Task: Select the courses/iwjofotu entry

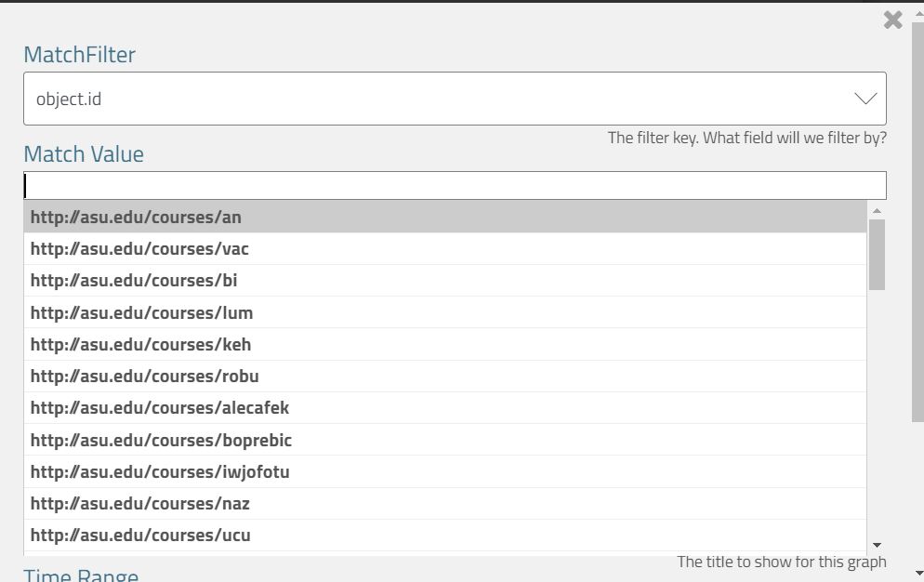Action: point(160,471)
